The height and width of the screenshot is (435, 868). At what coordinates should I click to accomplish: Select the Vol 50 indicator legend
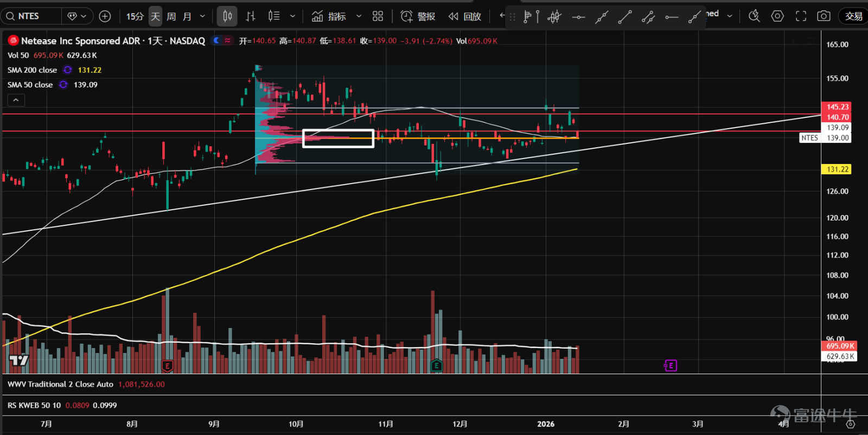point(18,55)
